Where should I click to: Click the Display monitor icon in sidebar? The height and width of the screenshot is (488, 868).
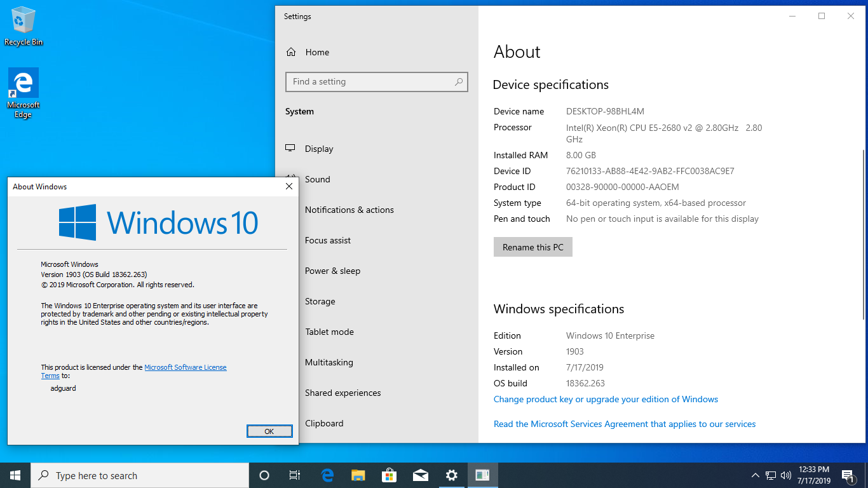pos(290,148)
